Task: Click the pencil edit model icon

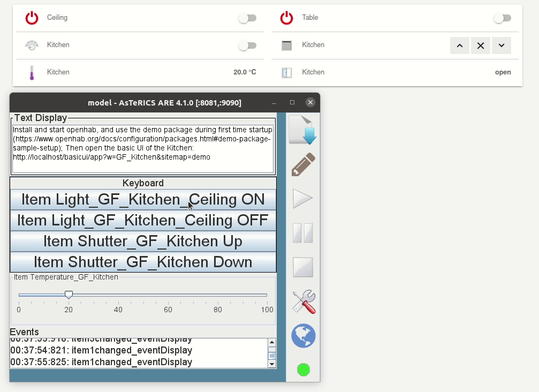Action: 303,164
